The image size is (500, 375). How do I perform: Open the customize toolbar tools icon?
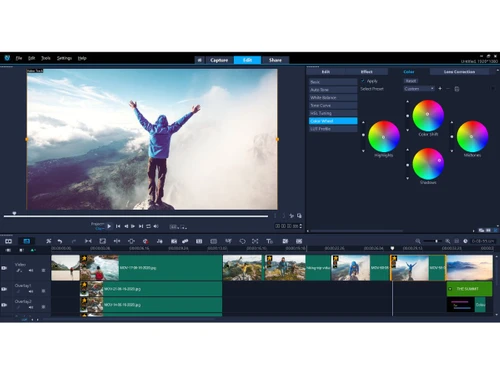tap(49, 241)
